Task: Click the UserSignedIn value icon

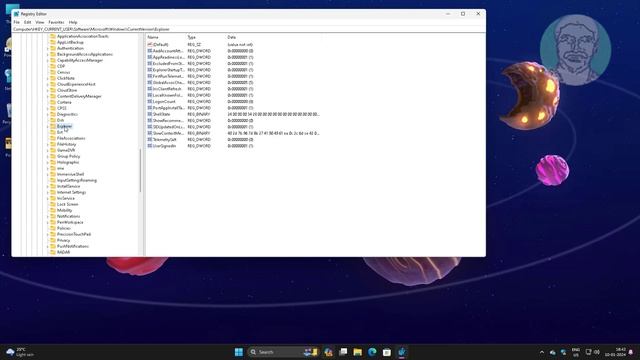Action: coord(150,146)
